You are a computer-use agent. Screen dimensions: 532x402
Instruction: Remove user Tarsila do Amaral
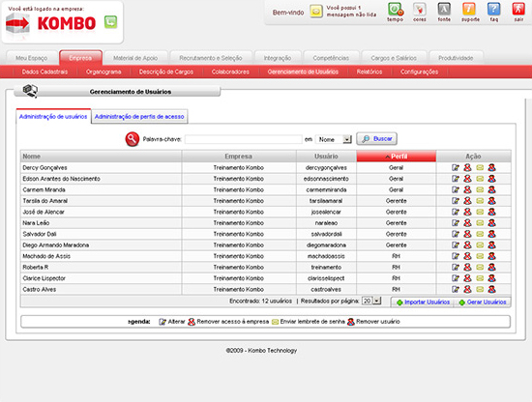(x=492, y=201)
